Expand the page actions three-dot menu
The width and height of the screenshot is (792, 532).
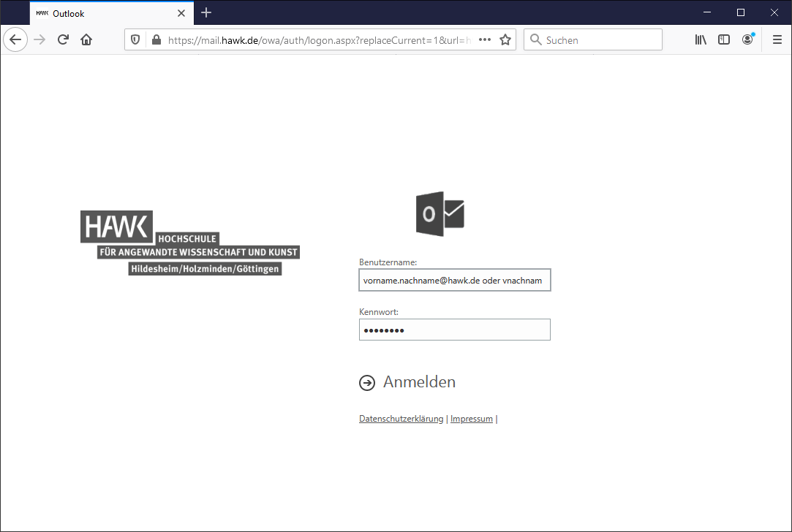pyautogui.click(x=484, y=40)
